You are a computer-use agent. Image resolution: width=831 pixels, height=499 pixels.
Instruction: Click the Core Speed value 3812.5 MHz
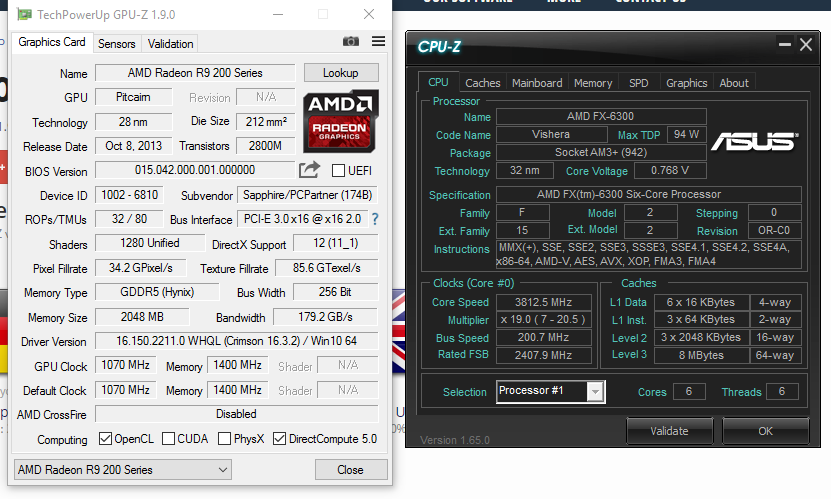543,302
